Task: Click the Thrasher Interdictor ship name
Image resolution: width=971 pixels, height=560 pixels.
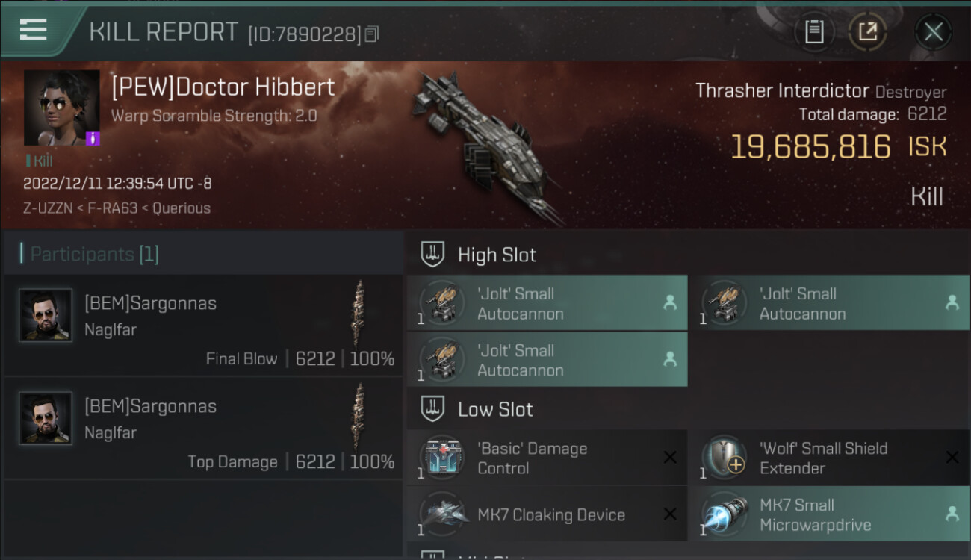Action: click(x=782, y=91)
